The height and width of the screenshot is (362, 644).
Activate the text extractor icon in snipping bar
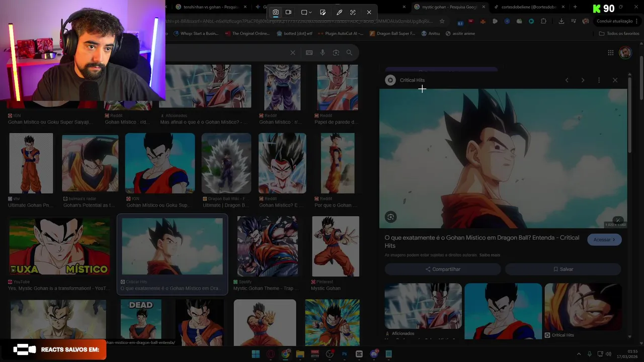pyautogui.click(x=353, y=12)
